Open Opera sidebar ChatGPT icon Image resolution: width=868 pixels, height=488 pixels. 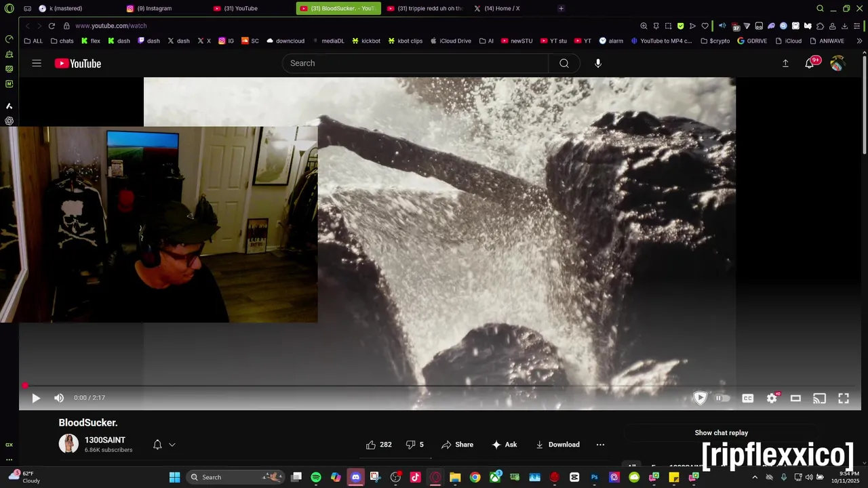click(9, 121)
